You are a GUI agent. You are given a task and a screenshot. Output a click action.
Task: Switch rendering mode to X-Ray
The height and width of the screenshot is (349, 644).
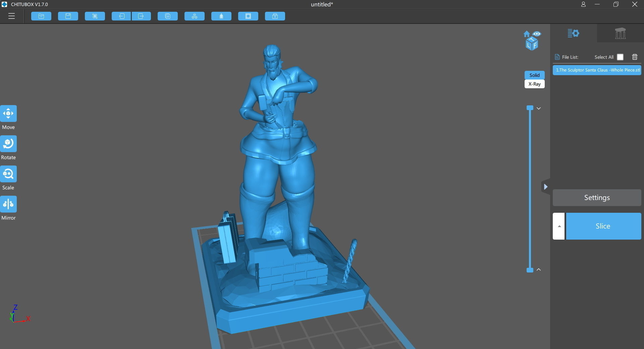[x=534, y=84]
